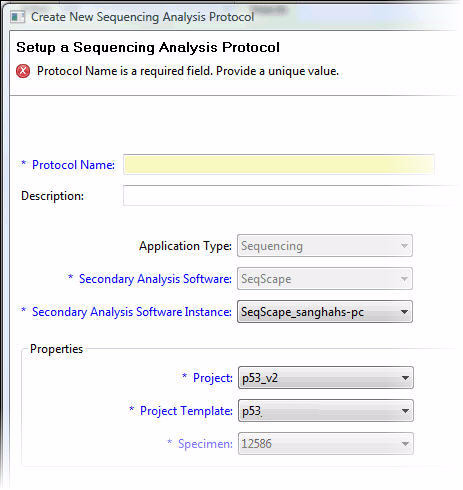Click inside the Protocol Name field
463x490 pixels.
coord(279,164)
